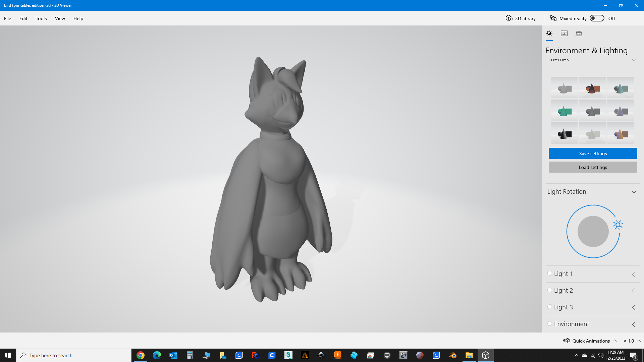Screen dimensions: 644x362
Task: Open Blender from the taskbar
Action: (x=453, y=355)
